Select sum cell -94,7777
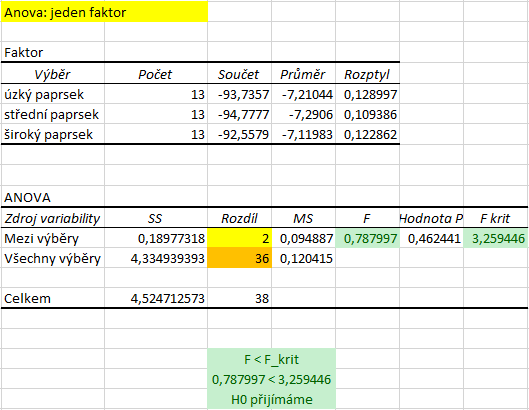The image size is (529, 410). point(240,114)
